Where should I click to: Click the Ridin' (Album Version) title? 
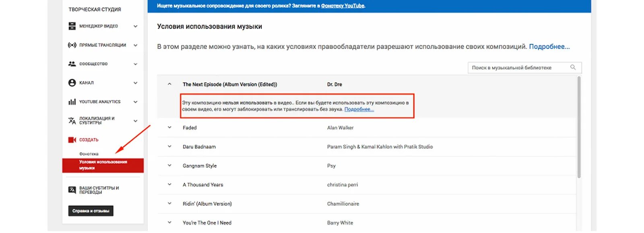pyautogui.click(x=207, y=203)
